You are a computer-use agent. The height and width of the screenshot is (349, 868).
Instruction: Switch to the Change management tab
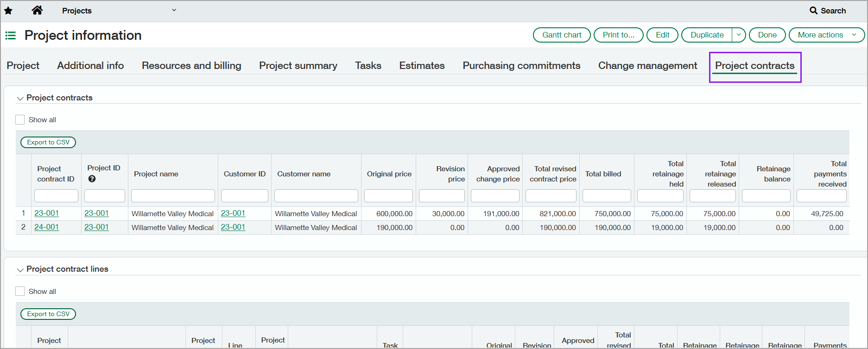coord(647,66)
